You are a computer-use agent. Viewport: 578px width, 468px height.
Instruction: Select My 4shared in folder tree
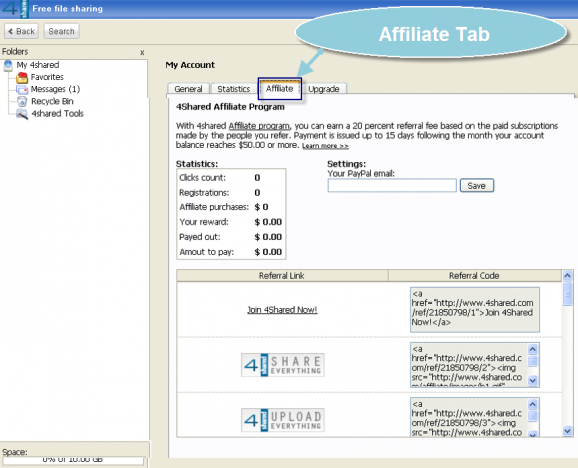(38, 65)
